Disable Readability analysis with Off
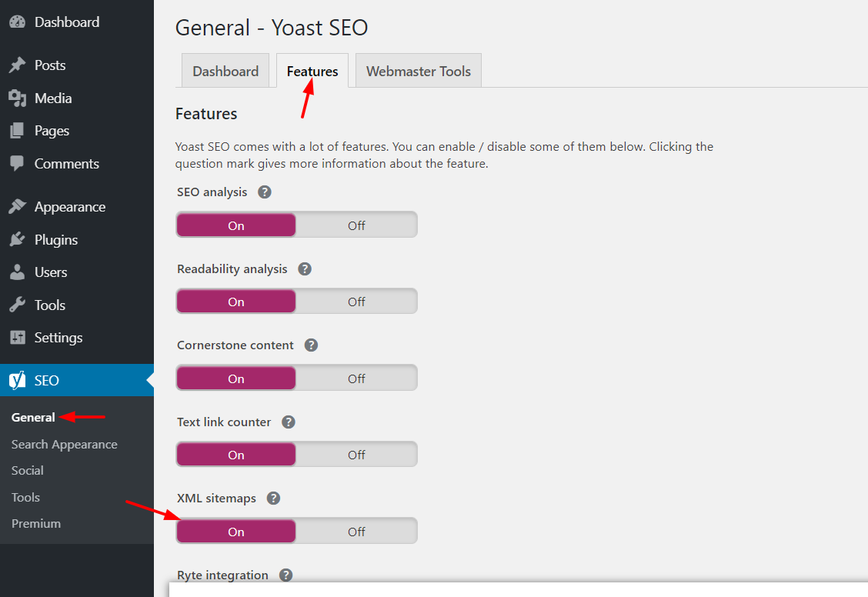The height and width of the screenshot is (597, 868). coord(356,302)
